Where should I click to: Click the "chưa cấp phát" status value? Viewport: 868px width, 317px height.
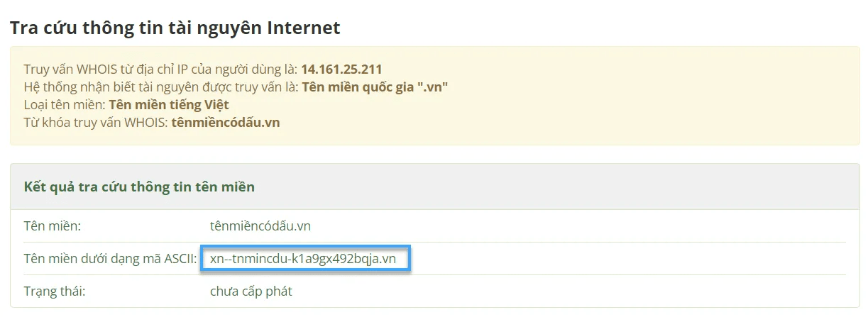[251, 291]
